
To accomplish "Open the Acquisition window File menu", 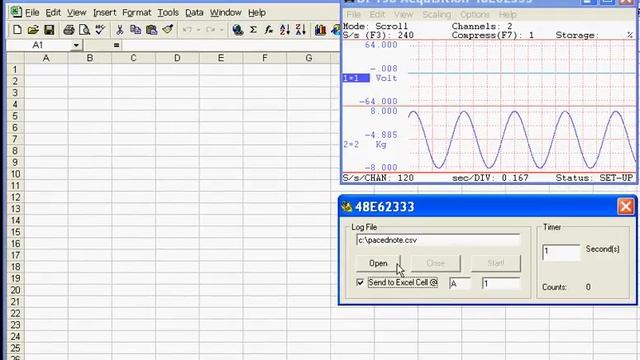I will click(x=353, y=15).
